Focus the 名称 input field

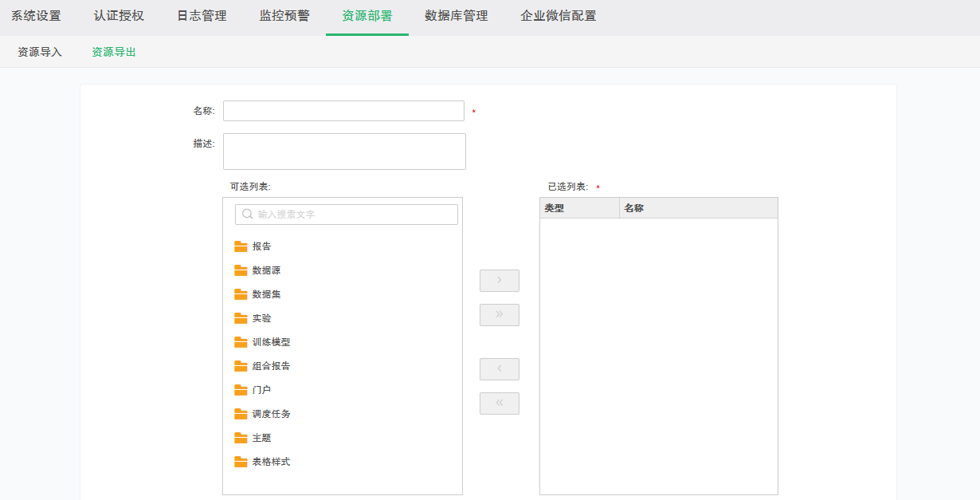click(x=343, y=111)
